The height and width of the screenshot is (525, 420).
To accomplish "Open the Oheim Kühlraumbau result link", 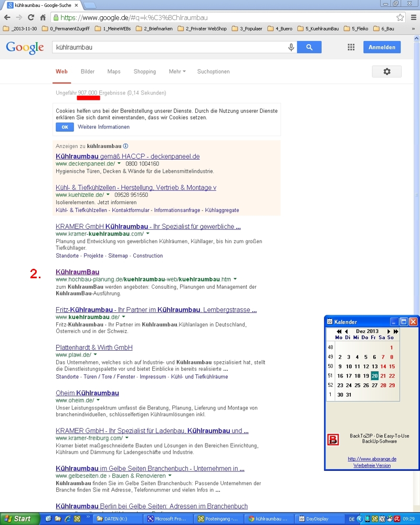I will coord(87,393).
